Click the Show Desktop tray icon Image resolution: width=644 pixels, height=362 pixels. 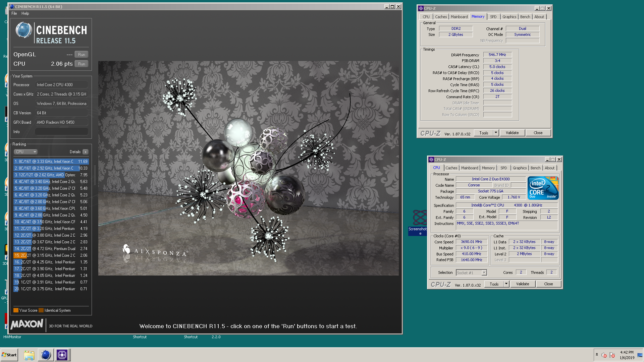640,355
